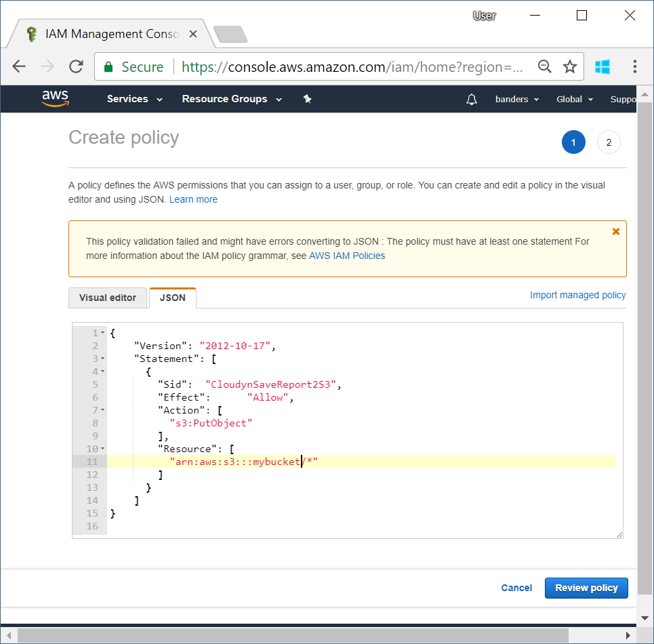Bookmark the page with the star icon
Viewport: 654px width, 644px height.
(x=570, y=66)
